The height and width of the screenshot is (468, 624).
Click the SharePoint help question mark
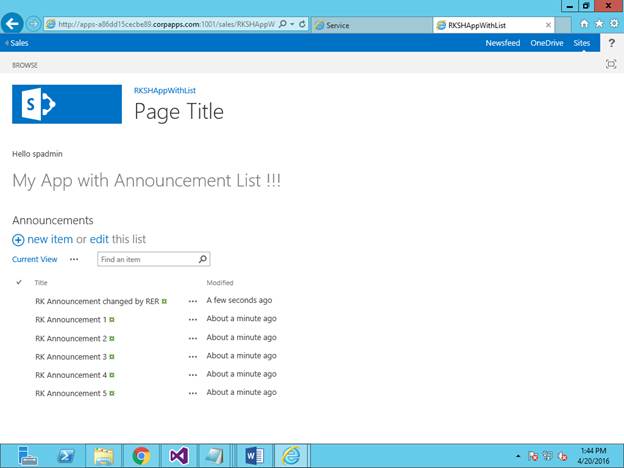(612, 43)
